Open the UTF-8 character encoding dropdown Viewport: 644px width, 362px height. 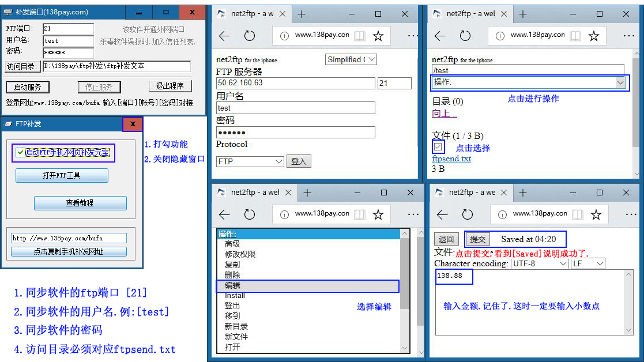click(x=539, y=263)
